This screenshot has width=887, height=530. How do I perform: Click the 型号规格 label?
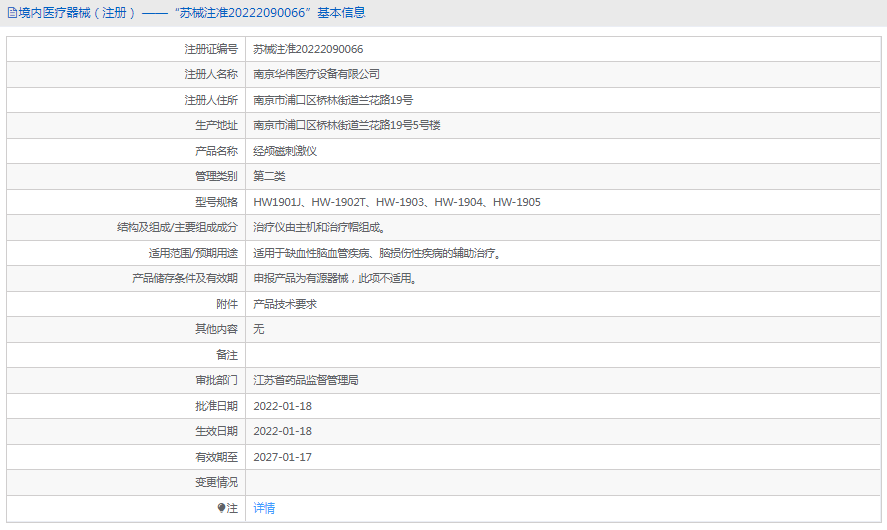click(x=217, y=202)
